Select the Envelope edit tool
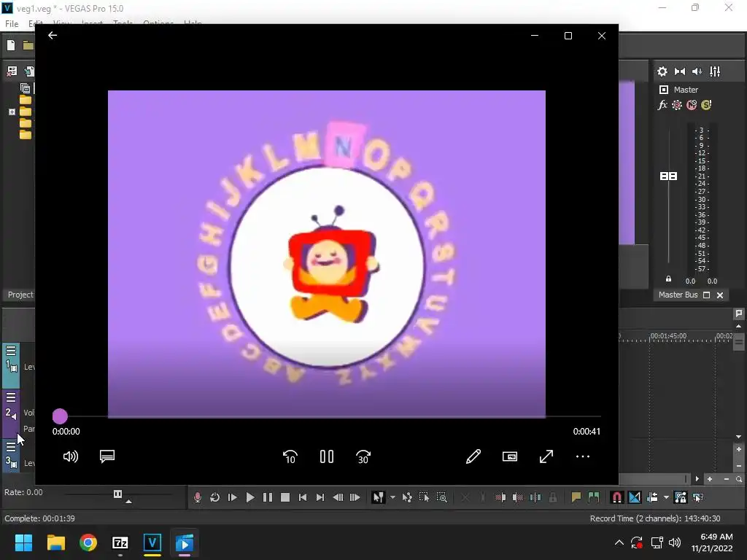Screen dimensions: 747x560 407,497
